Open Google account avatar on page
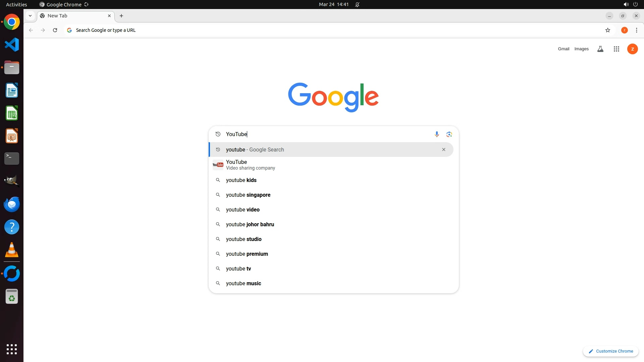The image size is (644, 362). [x=632, y=49]
